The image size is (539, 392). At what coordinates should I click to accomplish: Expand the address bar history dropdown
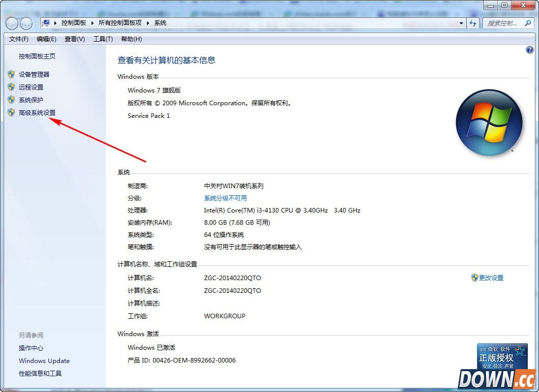point(461,23)
